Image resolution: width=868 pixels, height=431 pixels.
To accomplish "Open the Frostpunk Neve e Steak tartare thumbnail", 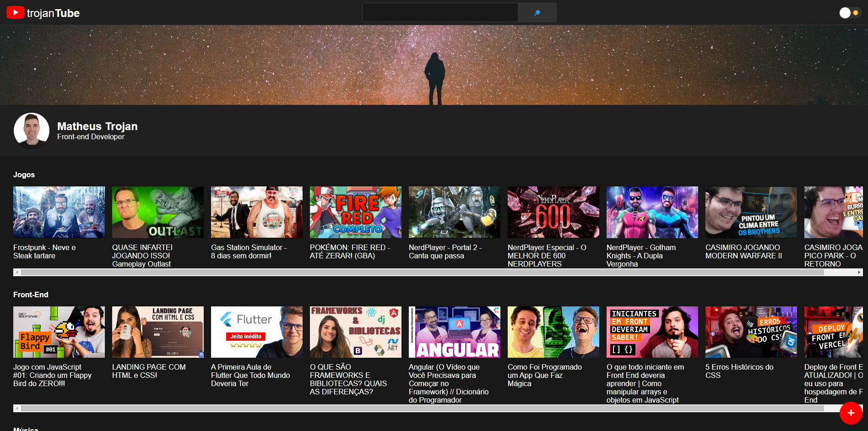I will [59, 212].
